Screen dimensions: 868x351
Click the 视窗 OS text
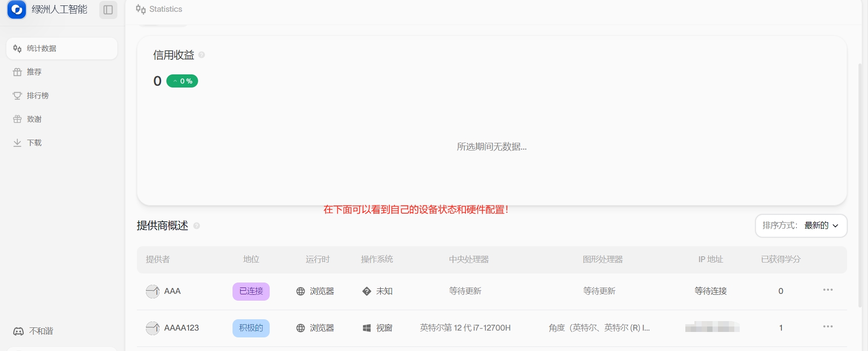click(x=384, y=328)
